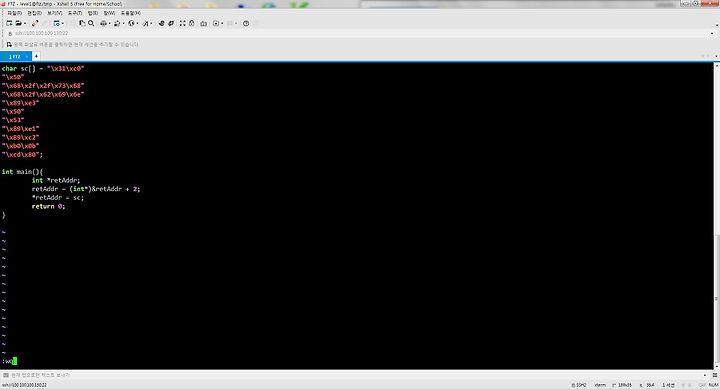
Task: Click the compose bar right menu icon
Action: pyautogui.click(x=714, y=375)
